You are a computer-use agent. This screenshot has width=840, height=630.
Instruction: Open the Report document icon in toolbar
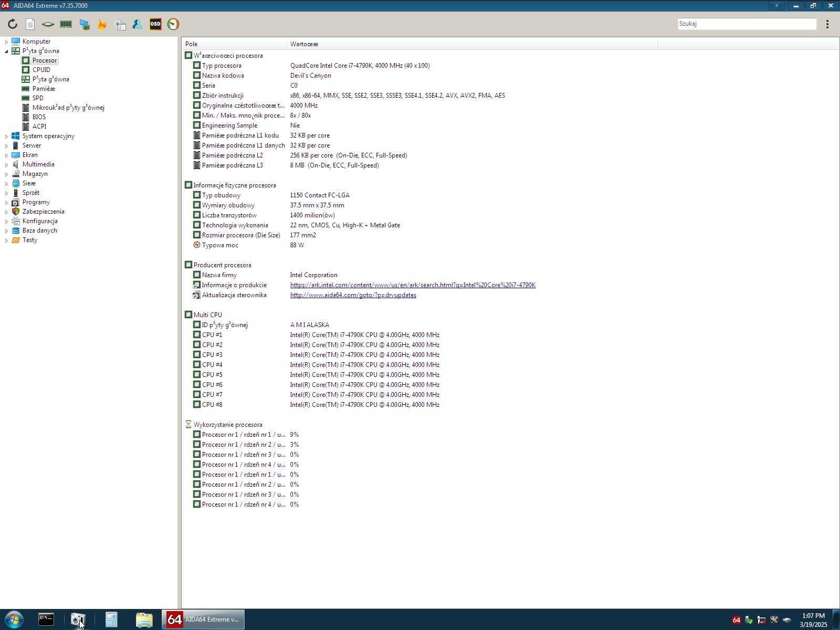point(30,24)
